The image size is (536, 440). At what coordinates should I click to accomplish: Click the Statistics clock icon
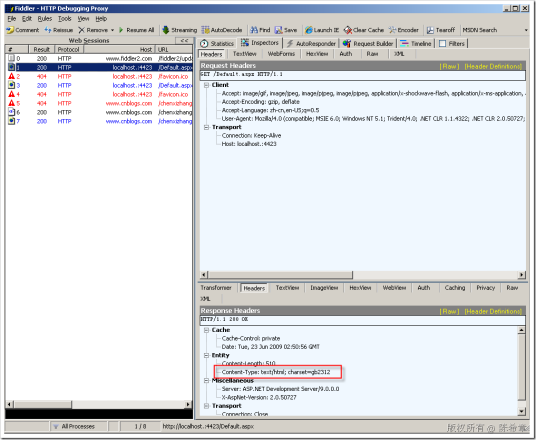pos(204,43)
